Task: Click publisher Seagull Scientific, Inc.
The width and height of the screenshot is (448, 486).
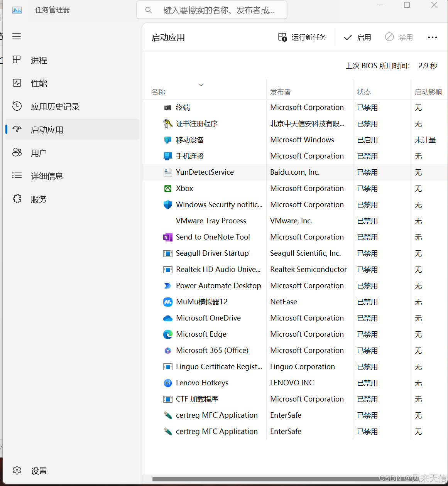Action: point(305,253)
